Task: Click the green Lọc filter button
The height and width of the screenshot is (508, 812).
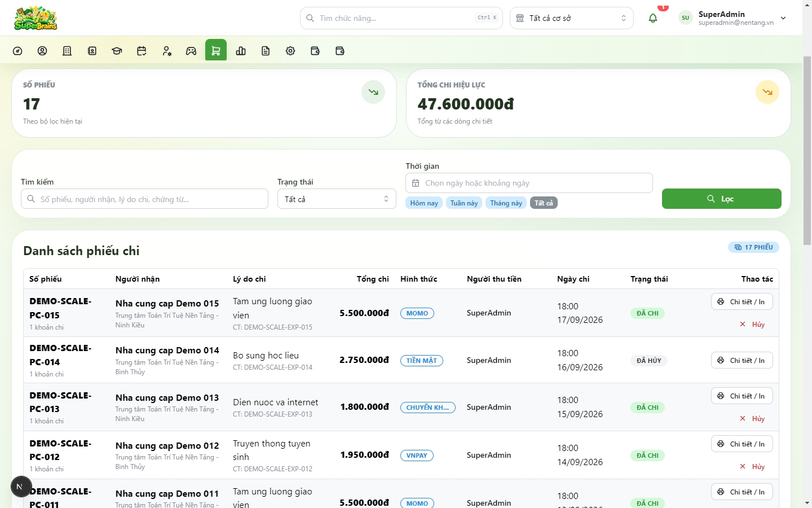Action: click(x=722, y=199)
